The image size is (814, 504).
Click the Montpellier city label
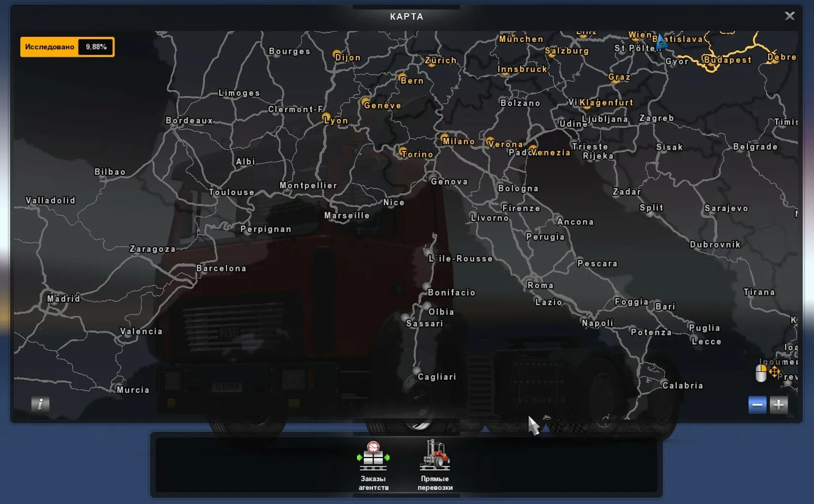[x=308, y=185]
